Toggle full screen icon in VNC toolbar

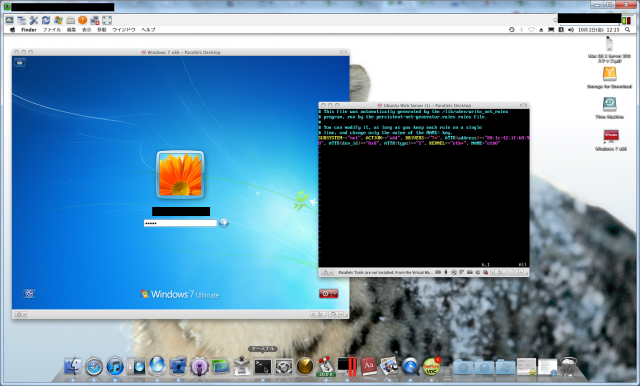click(x=107, y=20)
